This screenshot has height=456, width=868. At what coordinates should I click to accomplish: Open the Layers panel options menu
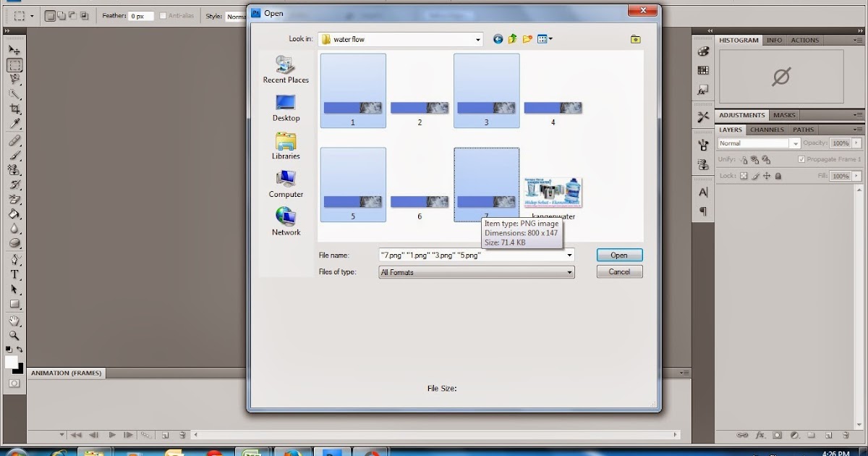pos(857,130)
